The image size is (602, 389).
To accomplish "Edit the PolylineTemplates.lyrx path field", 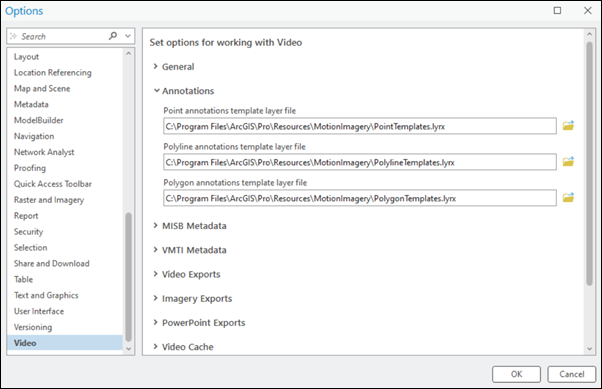I will (360, 162).
